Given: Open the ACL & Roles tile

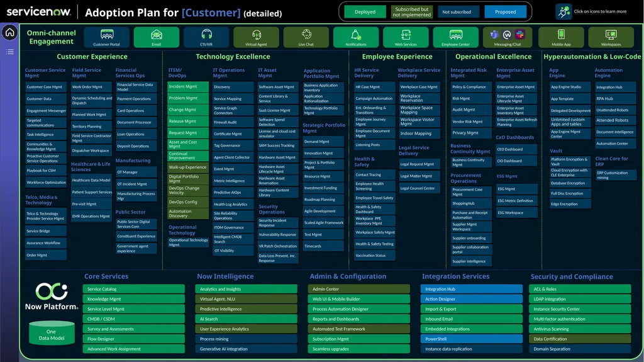Looking at the screenshot, I should (580, 289).
